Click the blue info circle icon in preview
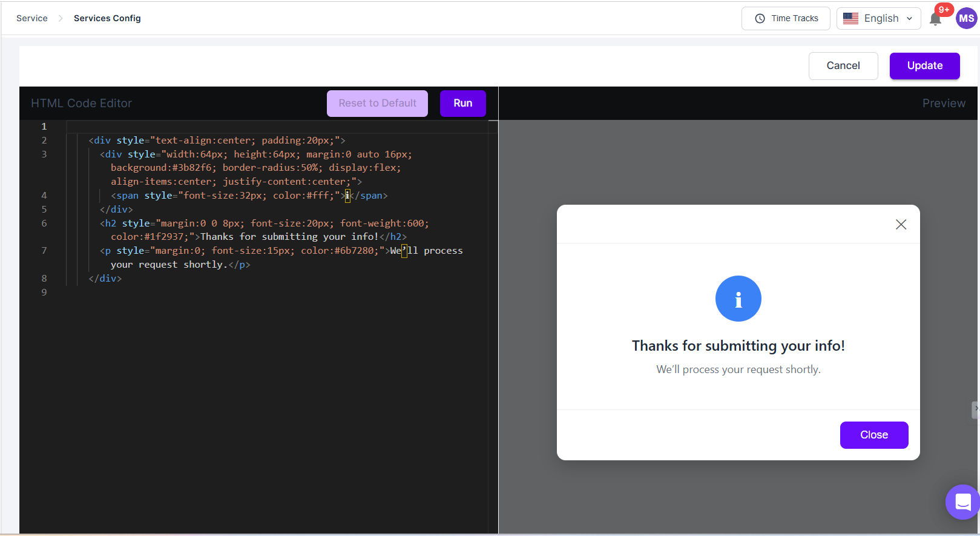This screenshot has height=536, width=980. (738, 299)
